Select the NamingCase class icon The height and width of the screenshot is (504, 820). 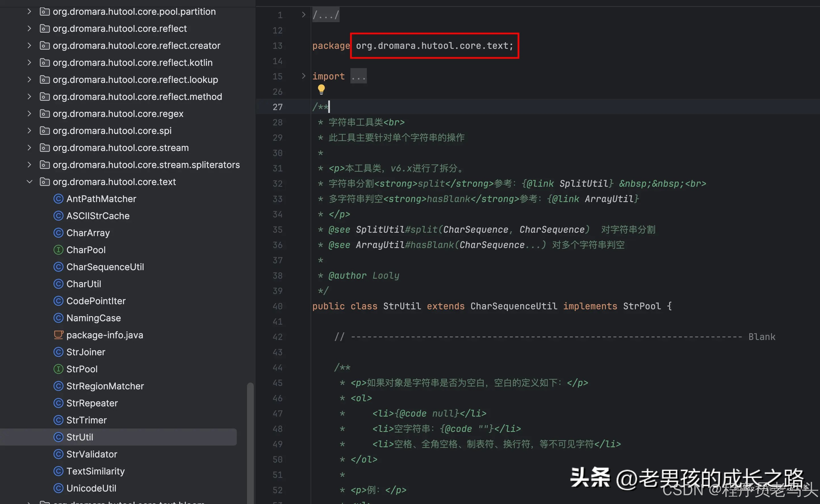(58, 318)
